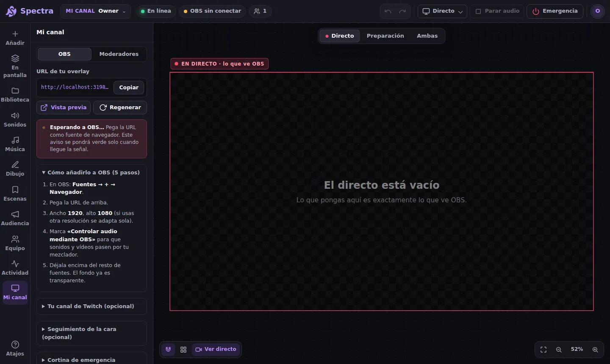Click the 'Mi canal' panel heading
This screenshot has width=610, height=364.
coord(50,32)
